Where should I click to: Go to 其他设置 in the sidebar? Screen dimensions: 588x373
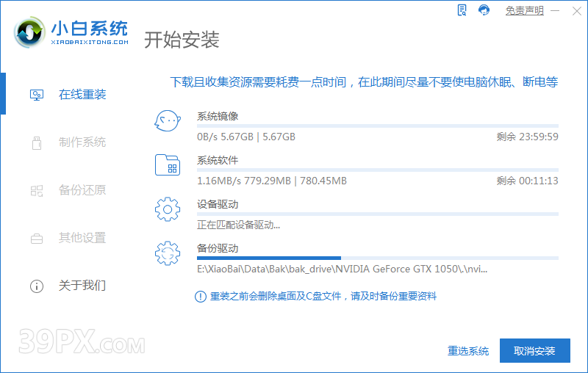pos(82,237)
